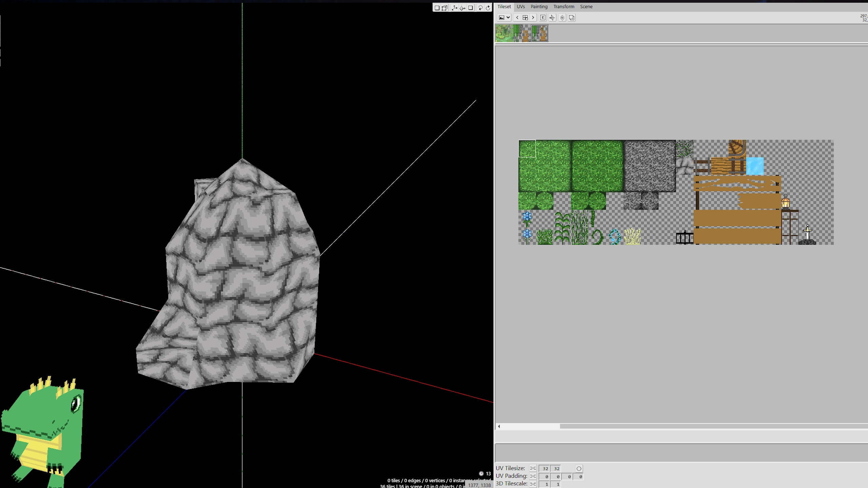
Task: Go to previous tileset with left chevron
Action: pos(517,18)
